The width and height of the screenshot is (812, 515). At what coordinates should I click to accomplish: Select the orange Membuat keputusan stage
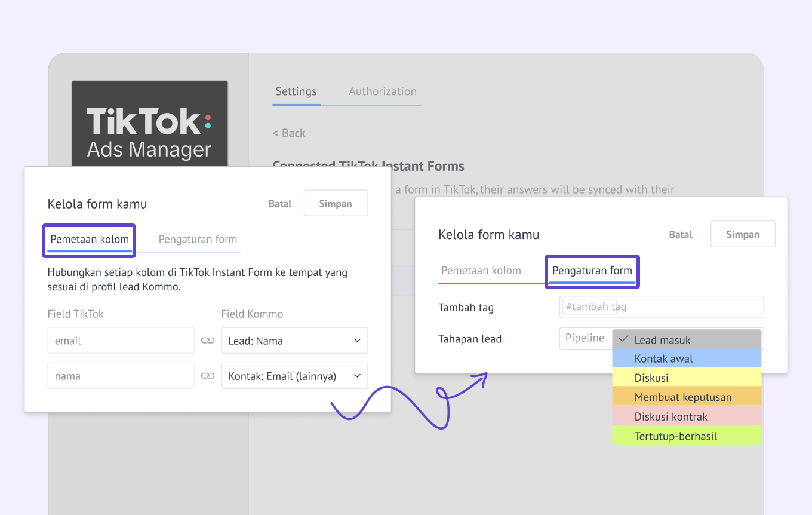point(687,397)
